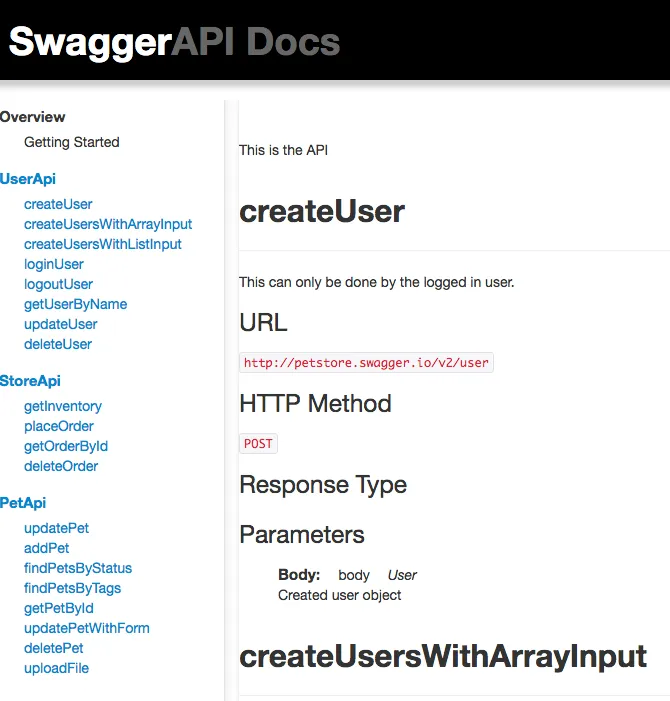Viewport: 670px width, 701px height.
Task: Click the StoreApi section heading
Action: (30, 381)
